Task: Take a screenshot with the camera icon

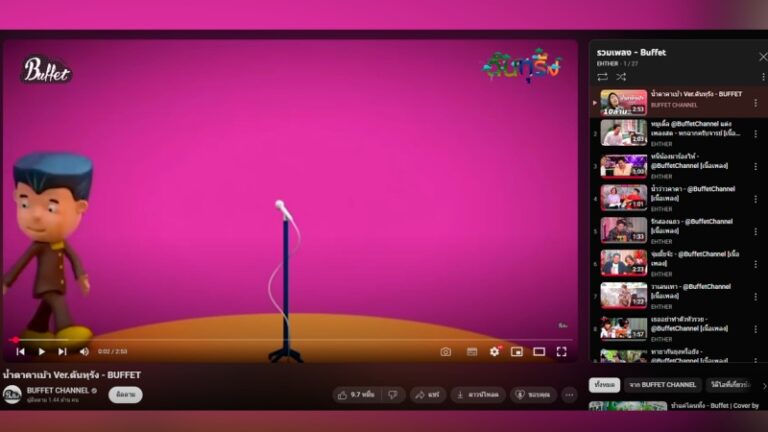Action: (x=445, y=352)
